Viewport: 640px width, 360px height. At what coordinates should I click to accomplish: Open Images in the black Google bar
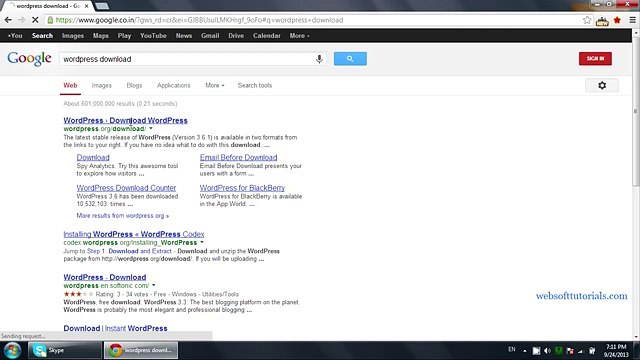(x=73, y=36)
